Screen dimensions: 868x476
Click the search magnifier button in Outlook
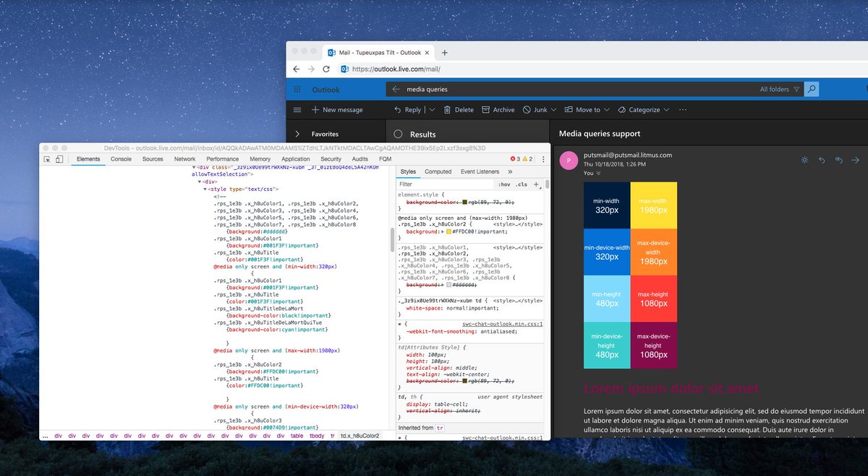[812, 90]
